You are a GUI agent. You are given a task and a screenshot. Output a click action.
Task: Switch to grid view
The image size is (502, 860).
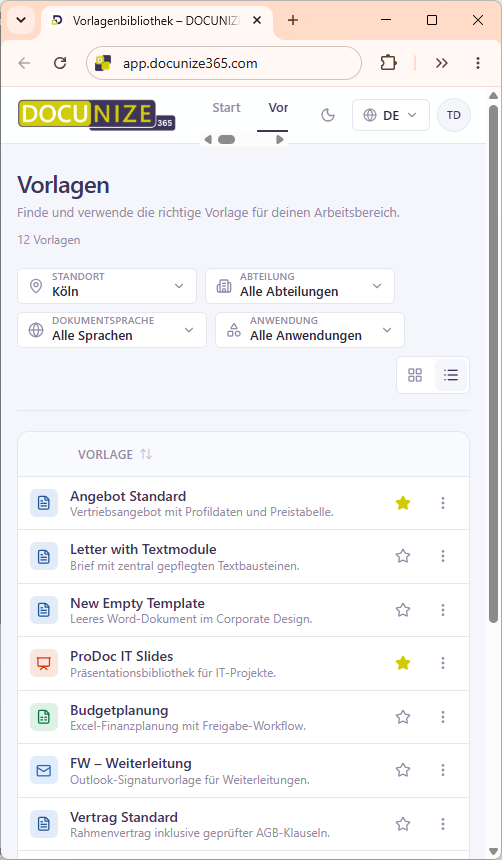click(x=415, y=375)
